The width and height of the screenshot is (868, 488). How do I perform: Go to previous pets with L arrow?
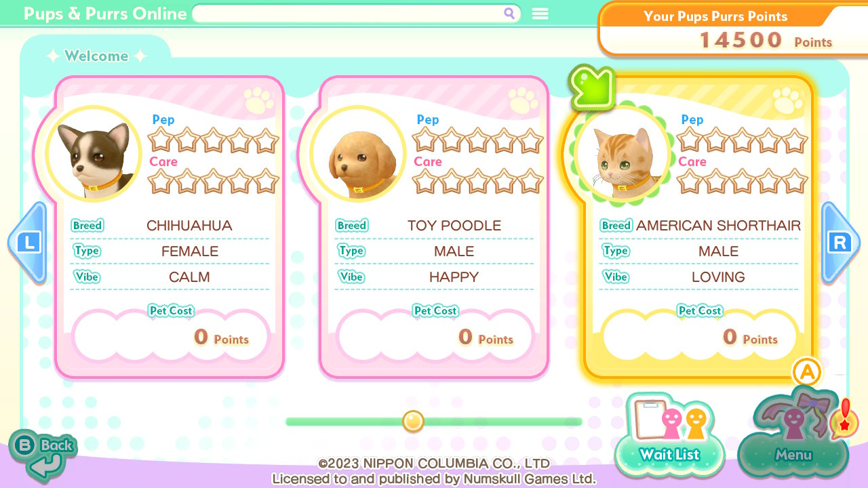pos(28,243)
